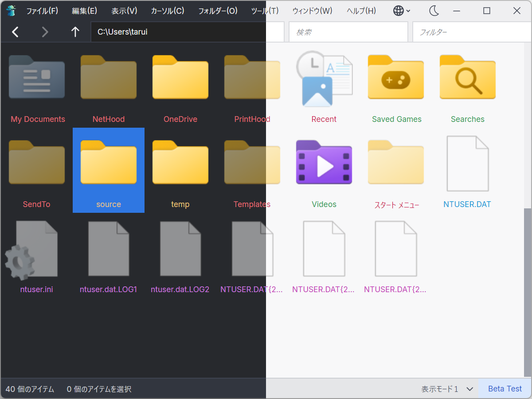Click inside the 検索 search field
This screenshot has height=399, width=532.
point(348,31)
